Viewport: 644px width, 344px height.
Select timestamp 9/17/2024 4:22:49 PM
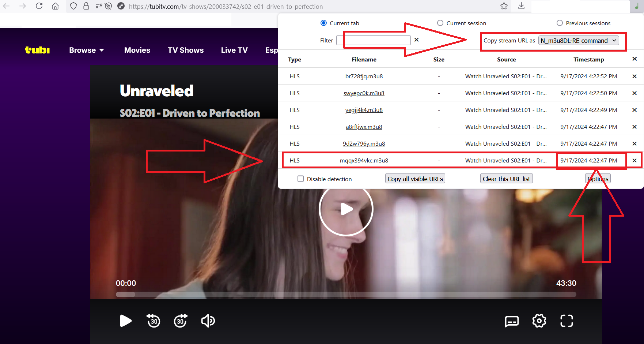[x=589, y=110]
